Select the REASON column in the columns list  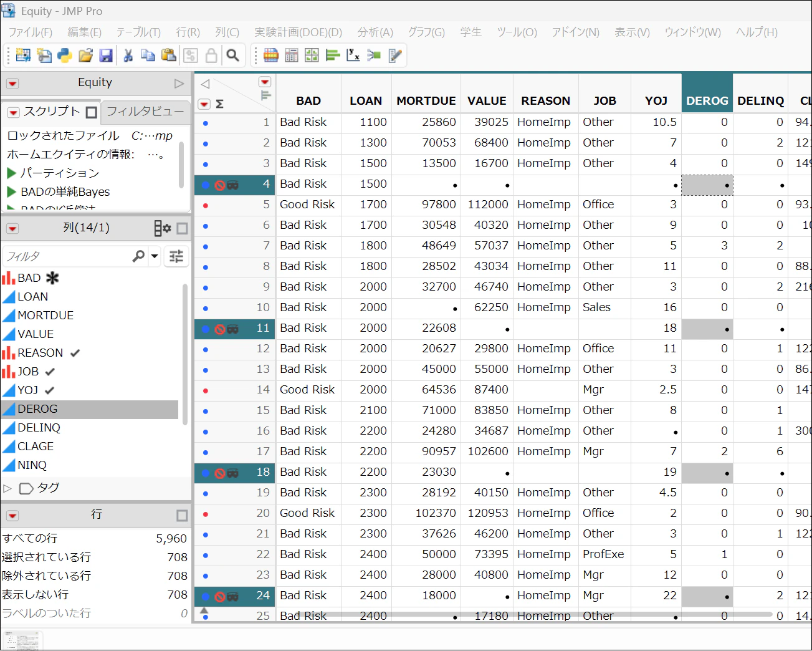point(40,353)
